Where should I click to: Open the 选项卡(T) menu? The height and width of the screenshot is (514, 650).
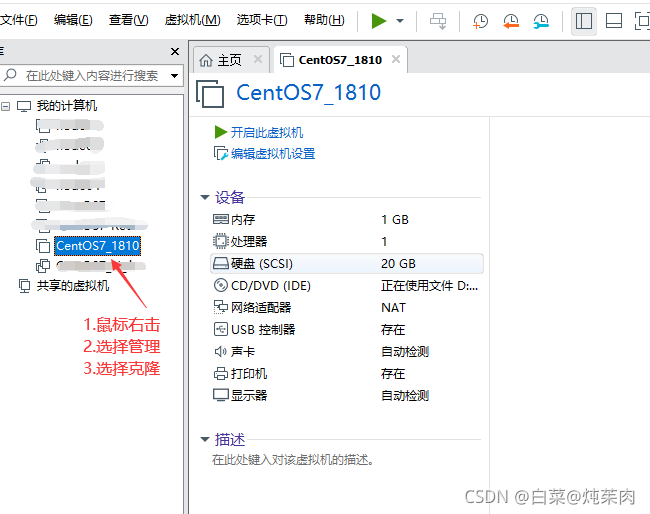[262, 19]
